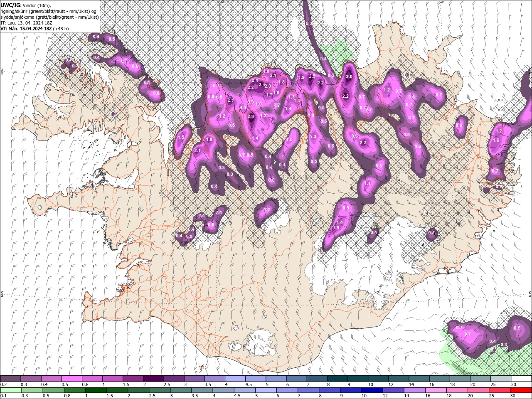This screenshot has height=399, width=532.
Task: Pick the darkest green swatch at rain value 1
Action: tap(96, 390)
